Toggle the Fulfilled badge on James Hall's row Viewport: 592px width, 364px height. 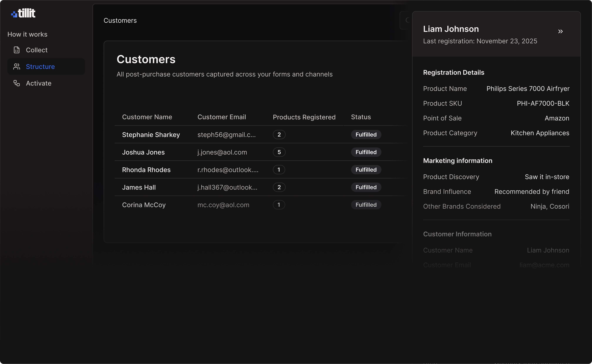366,187
